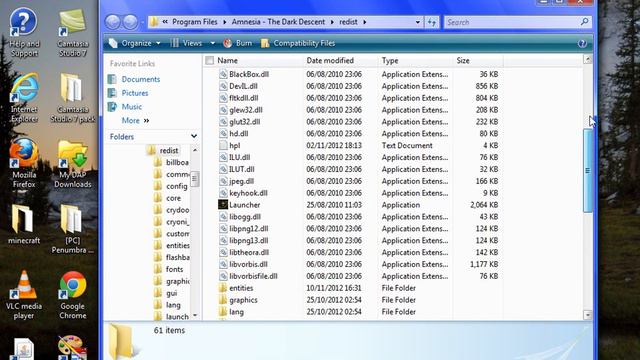Click the Back navigation arrow in Explorer
This screenshot has height=360, width=640.
coord(113,22)
